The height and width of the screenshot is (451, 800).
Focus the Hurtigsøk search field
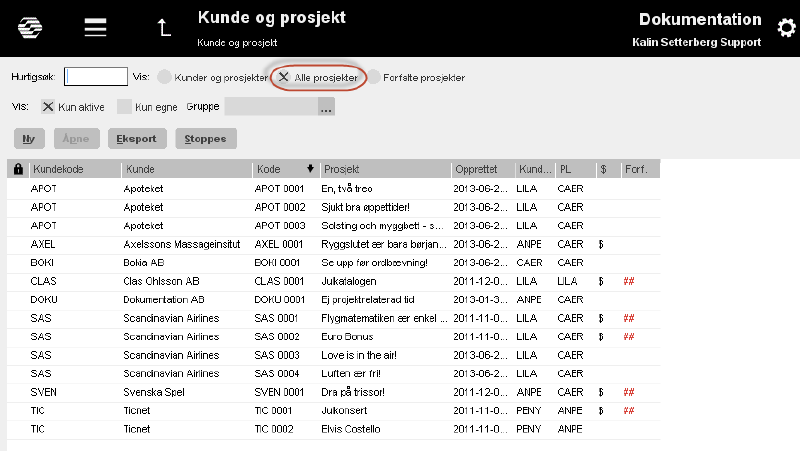(x=96, y=77)
